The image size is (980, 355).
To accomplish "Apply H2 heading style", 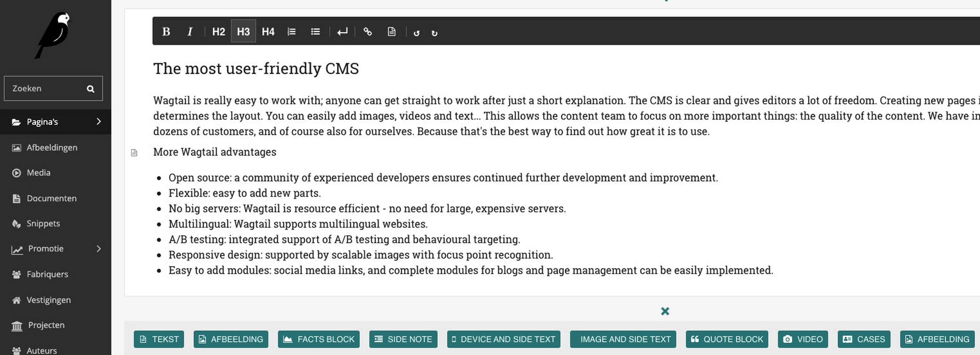I will (x=218, y=31).
